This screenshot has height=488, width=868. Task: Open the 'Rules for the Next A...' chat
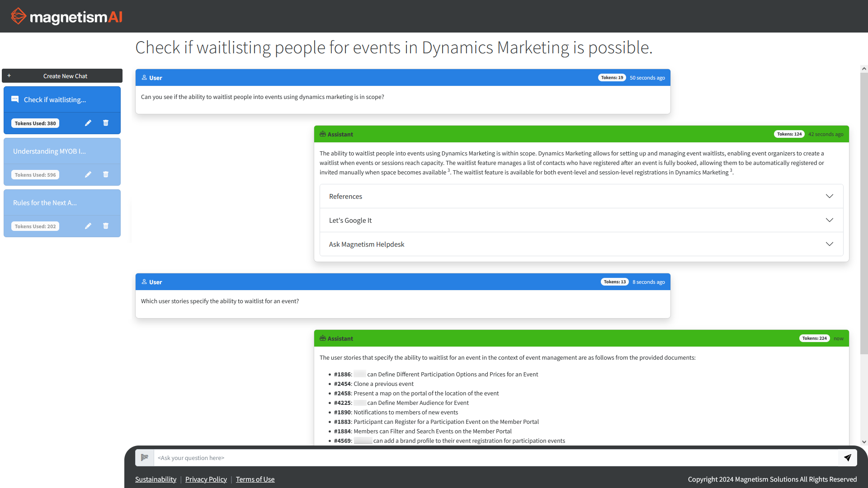pos(62,202)
